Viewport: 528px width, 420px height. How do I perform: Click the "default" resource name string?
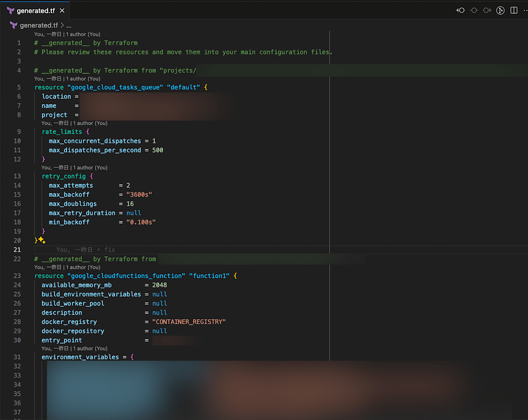tap(183, 87)
